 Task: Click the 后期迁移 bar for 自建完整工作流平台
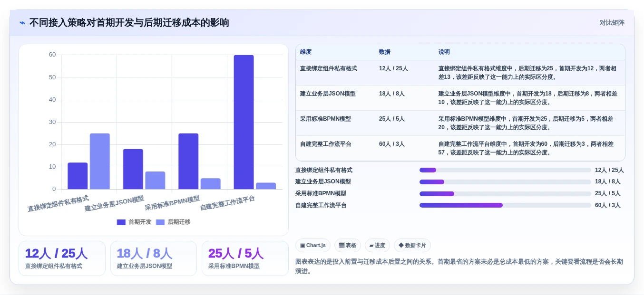pyautogui.click(x=266, y=186)
